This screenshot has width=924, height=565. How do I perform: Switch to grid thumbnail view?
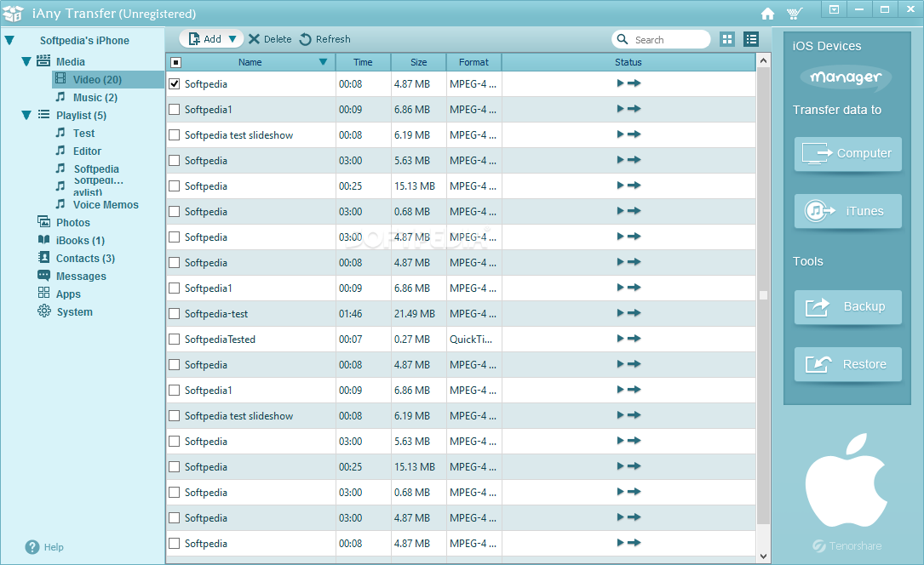coord(727,39)
